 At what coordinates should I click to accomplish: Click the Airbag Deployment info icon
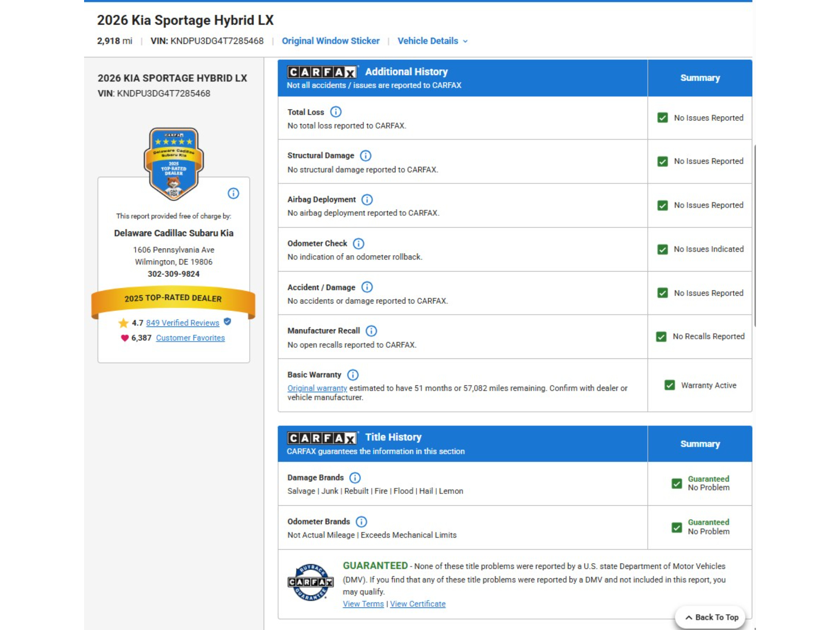pos(367,200)
